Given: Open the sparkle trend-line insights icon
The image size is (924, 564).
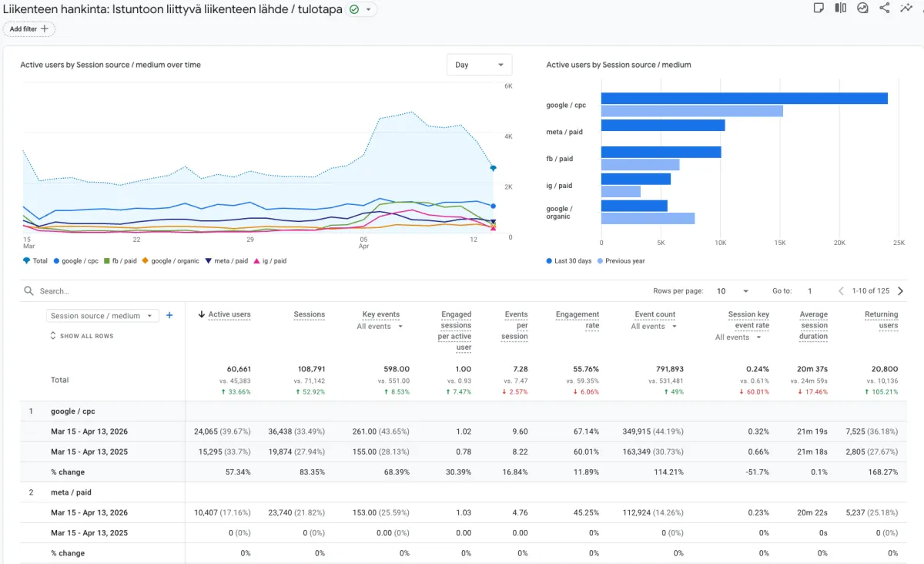Looking at the screenshot, I should point(906,8).
